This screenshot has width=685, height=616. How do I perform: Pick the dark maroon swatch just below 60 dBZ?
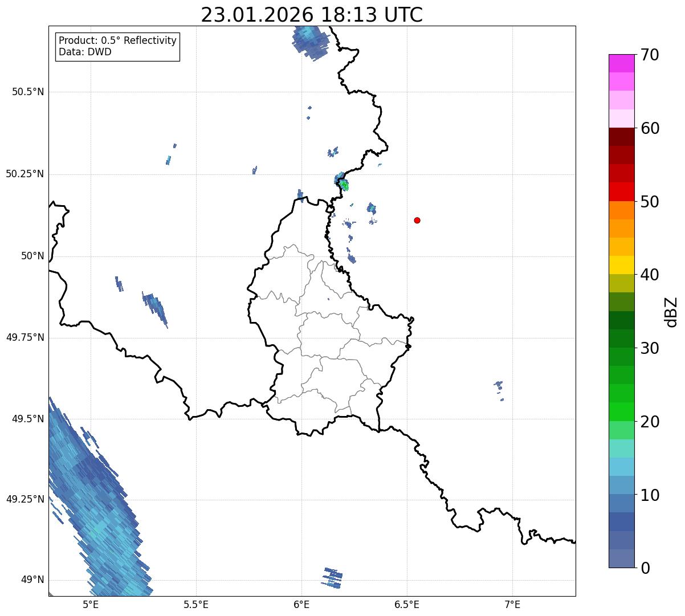[x=621, y=137]
